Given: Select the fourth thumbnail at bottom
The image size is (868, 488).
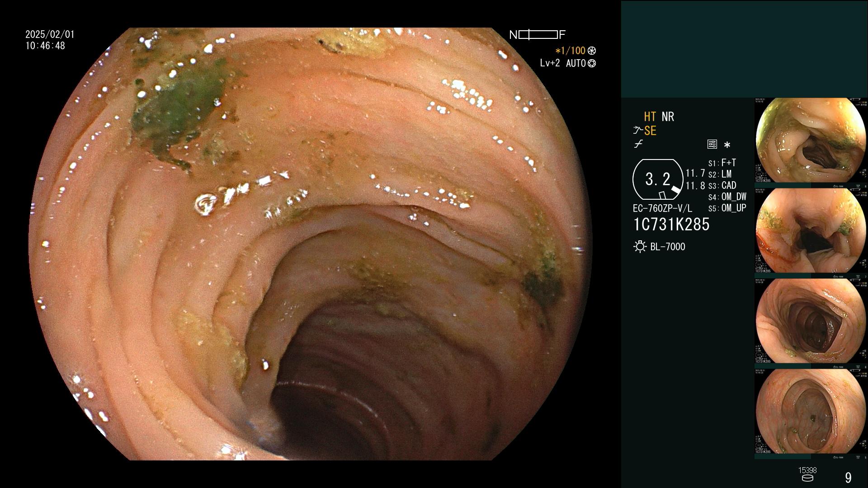Looking at the screenshot, I should (811, 412).
